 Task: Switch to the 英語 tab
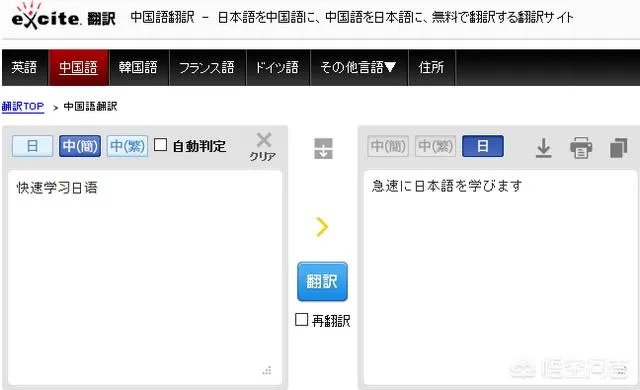coord(24,67)
